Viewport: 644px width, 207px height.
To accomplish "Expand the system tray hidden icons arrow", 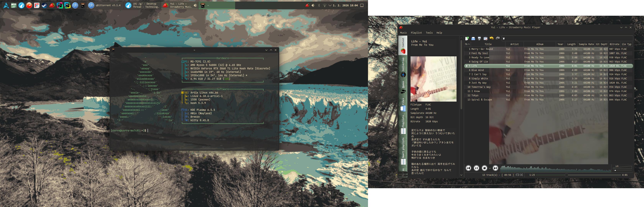I will click(330, 6).
